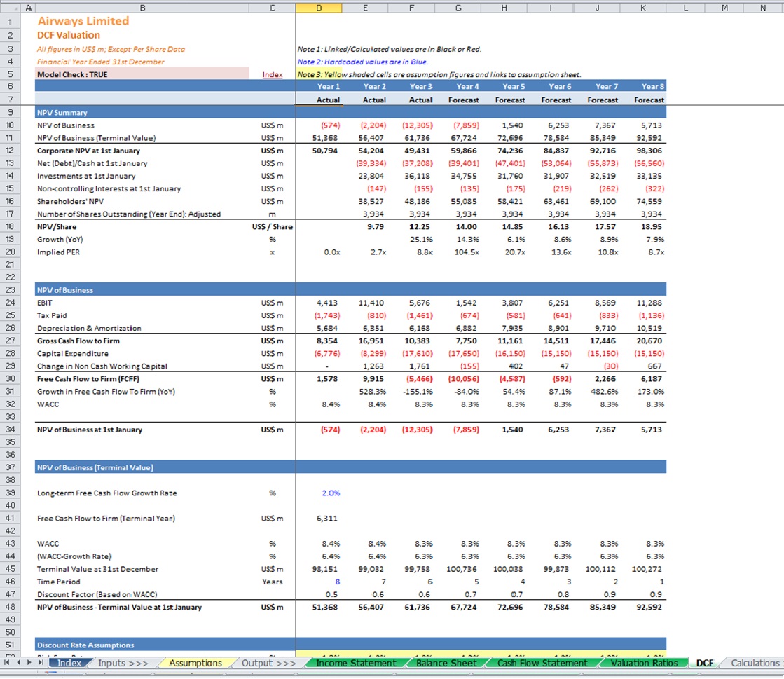Select the column D header
Image resolution: width=784 pixels, height=679 pixels.
[x=319, y=8]
